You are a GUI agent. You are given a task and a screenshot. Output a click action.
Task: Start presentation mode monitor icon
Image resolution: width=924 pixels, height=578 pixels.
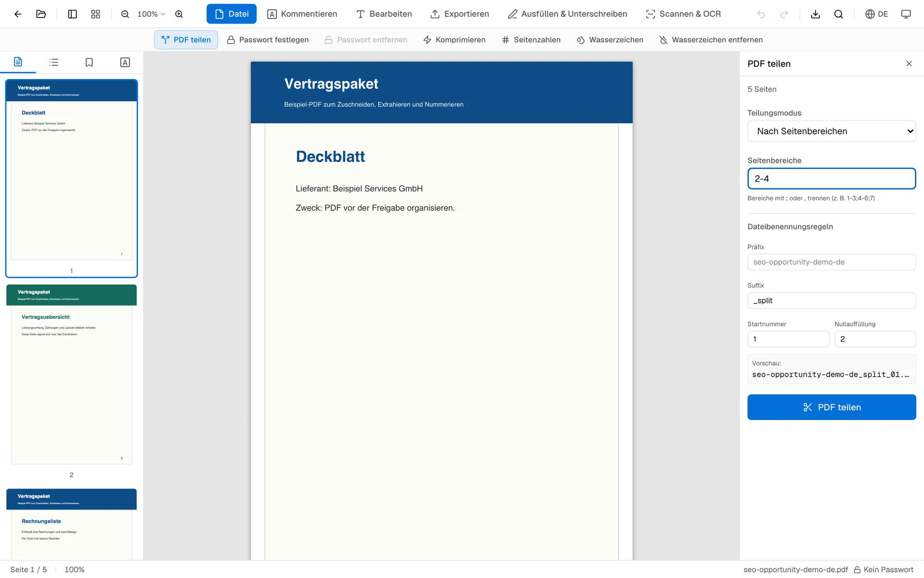906,14
